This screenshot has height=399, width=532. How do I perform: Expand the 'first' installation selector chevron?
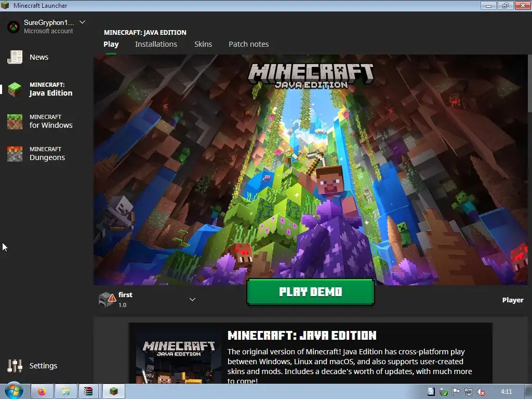(x=192, y=299)
